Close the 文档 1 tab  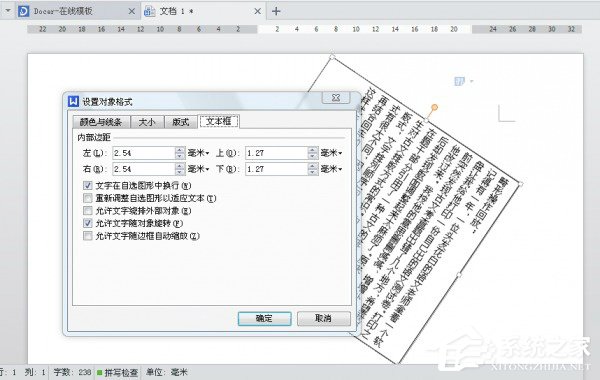coord(258,11)
